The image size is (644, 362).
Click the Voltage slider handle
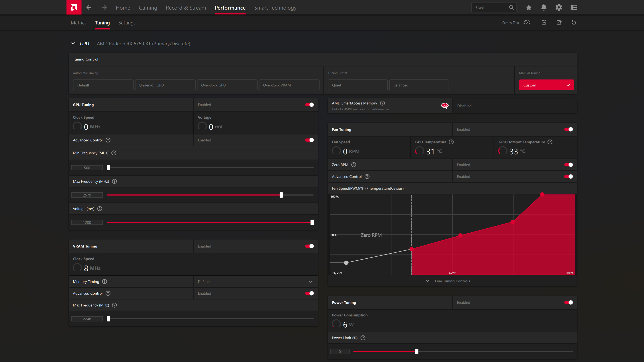click(x=312, y=222)
